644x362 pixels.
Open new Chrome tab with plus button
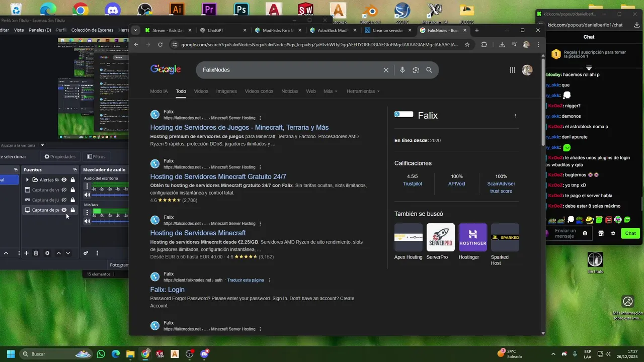click(x=477, y=30)
